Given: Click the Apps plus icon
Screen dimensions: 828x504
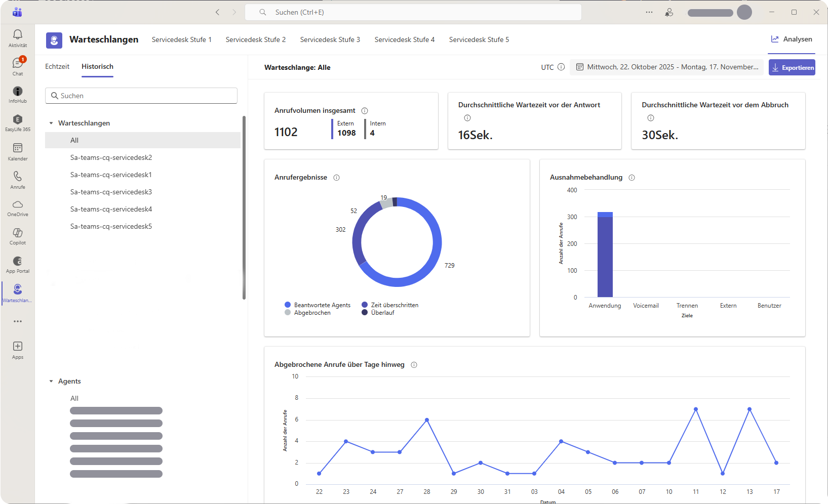Looking at the screenshot, I should pos(18,347).
